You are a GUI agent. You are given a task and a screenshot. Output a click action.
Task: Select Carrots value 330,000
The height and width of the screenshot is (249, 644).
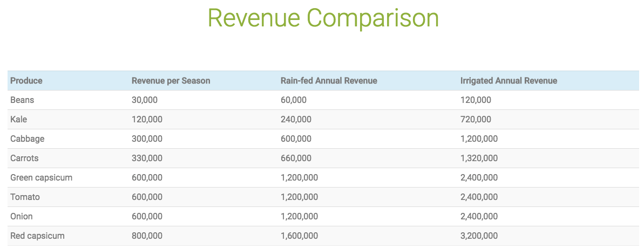coord(147,158)
